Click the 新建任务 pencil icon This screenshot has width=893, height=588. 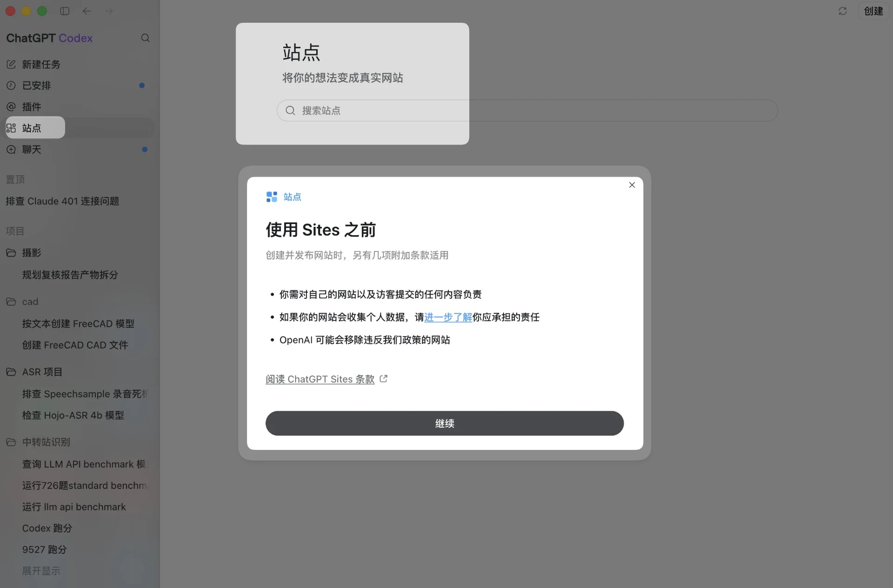pyautogui.click(x=11, y=64)
